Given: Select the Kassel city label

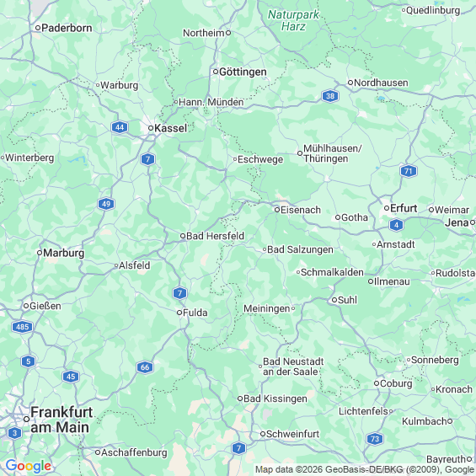Looking at the screenshot, I should [171, 128].
